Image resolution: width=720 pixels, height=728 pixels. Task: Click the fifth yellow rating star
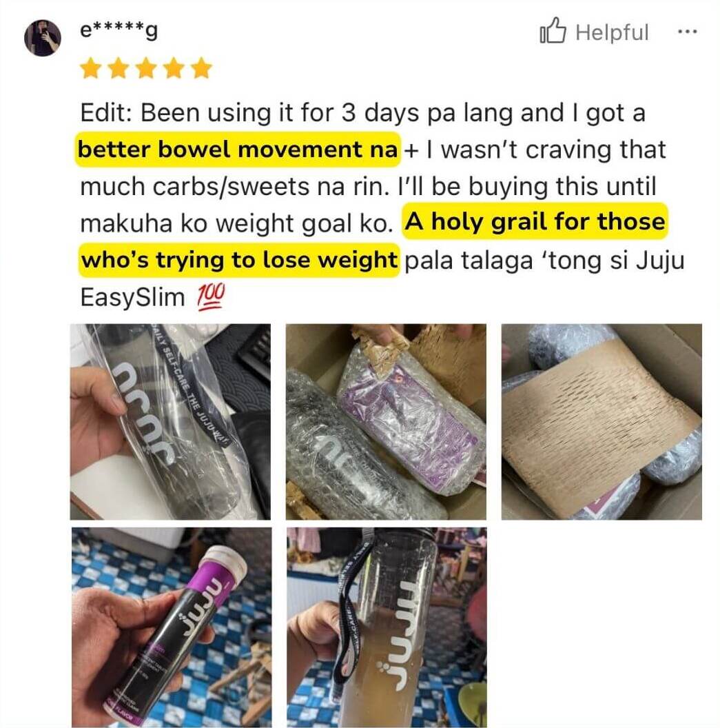tap(202, 68)
